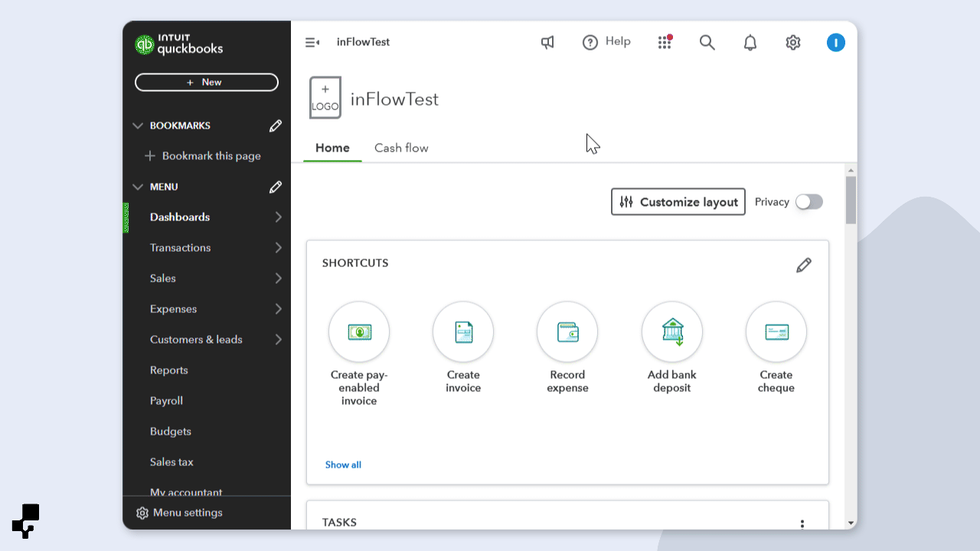Collapse the BOOKMARKS section
Image resolution: width=980 pixels, height=551 pixels.
[138, 126]
